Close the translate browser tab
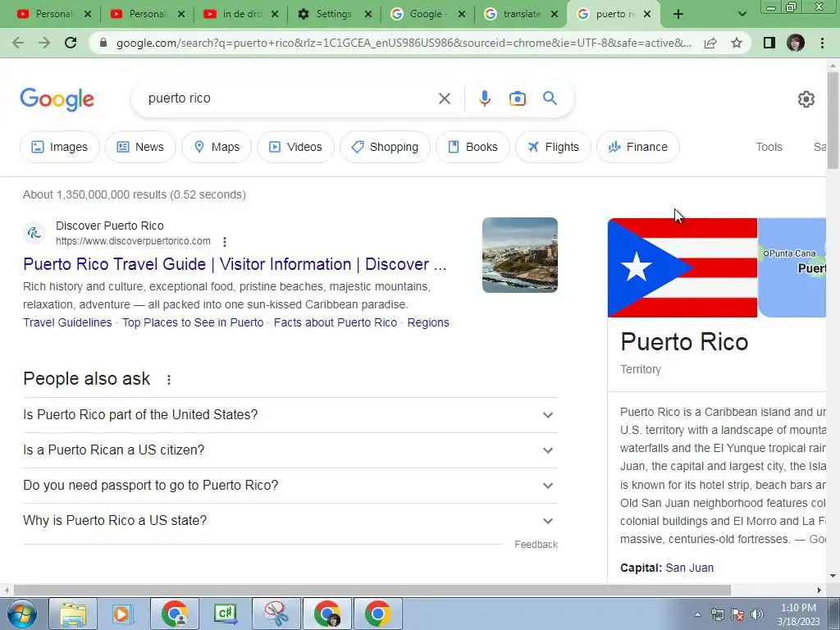Image resolution: width=840 pixels, height=630 pixels. tap(555, 14)
